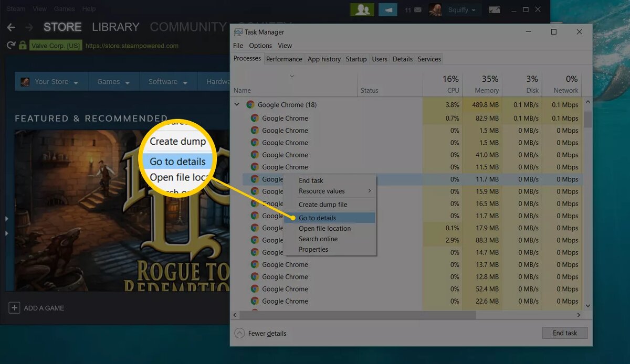
Task: Click column chevron above the Name header
Action: pos(292,76)
